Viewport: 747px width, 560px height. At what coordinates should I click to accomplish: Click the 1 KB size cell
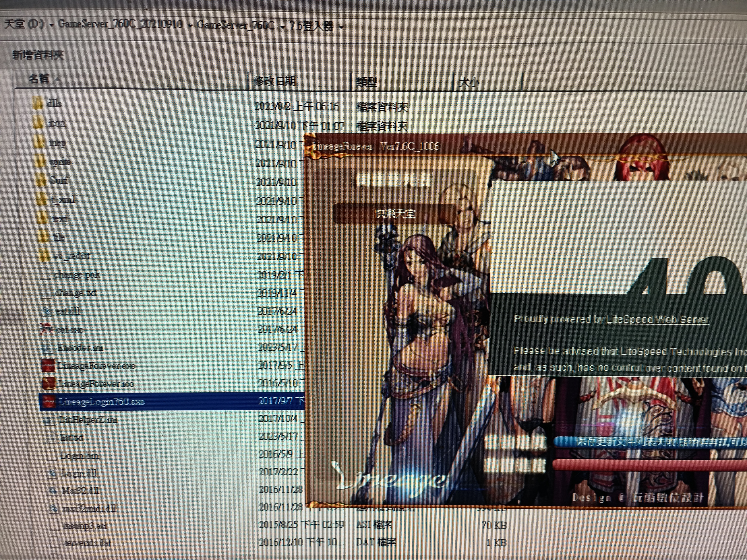[x=496, y=542]
